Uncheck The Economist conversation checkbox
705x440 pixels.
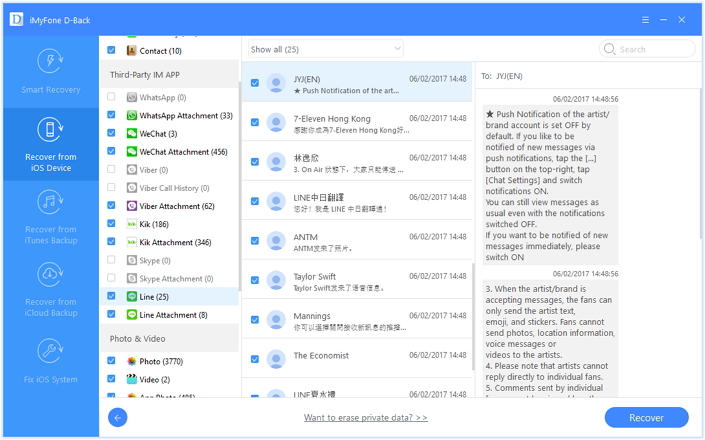[x=255, y=359]
